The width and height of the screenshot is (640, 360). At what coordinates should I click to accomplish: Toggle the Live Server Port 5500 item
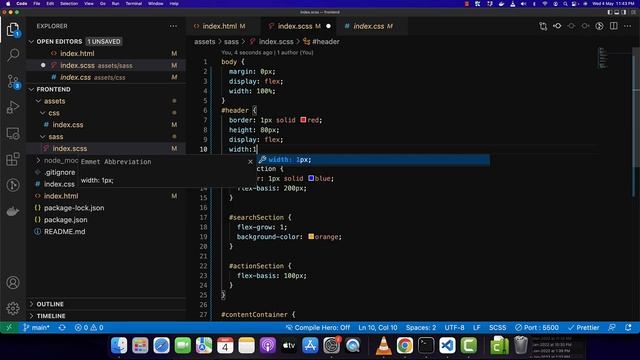pos(537,328)
